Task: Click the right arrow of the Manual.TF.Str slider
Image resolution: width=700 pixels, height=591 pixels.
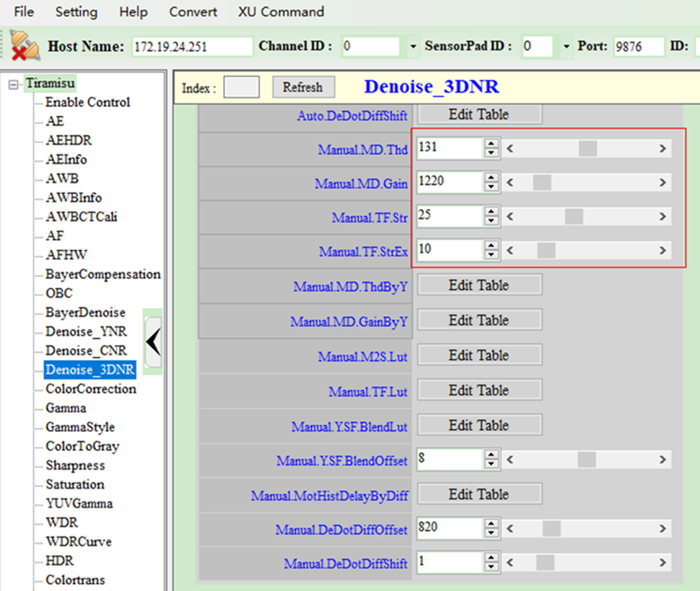Action: pyautogui.click(x=663, y=217)
